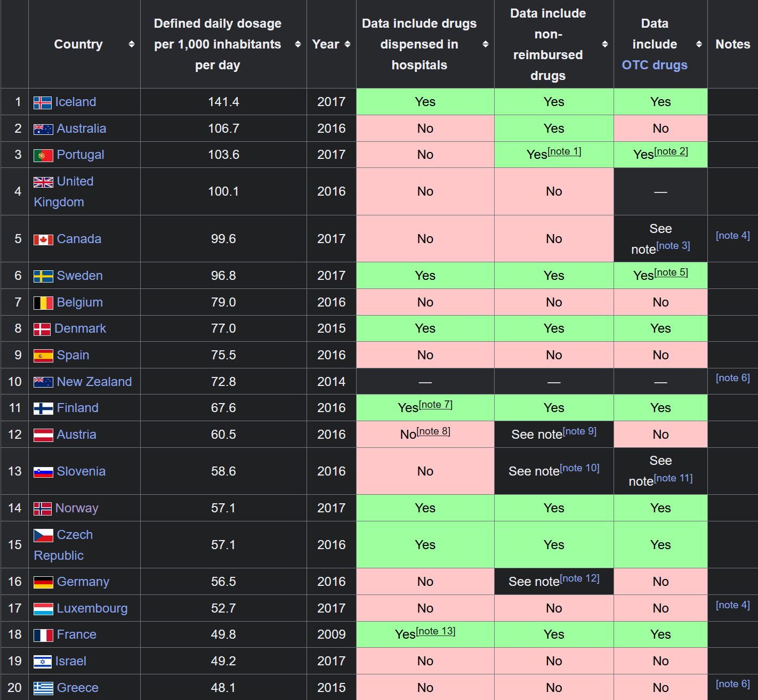
Task: Click the Czech Republic flag icon
Action: click(43, 535)
